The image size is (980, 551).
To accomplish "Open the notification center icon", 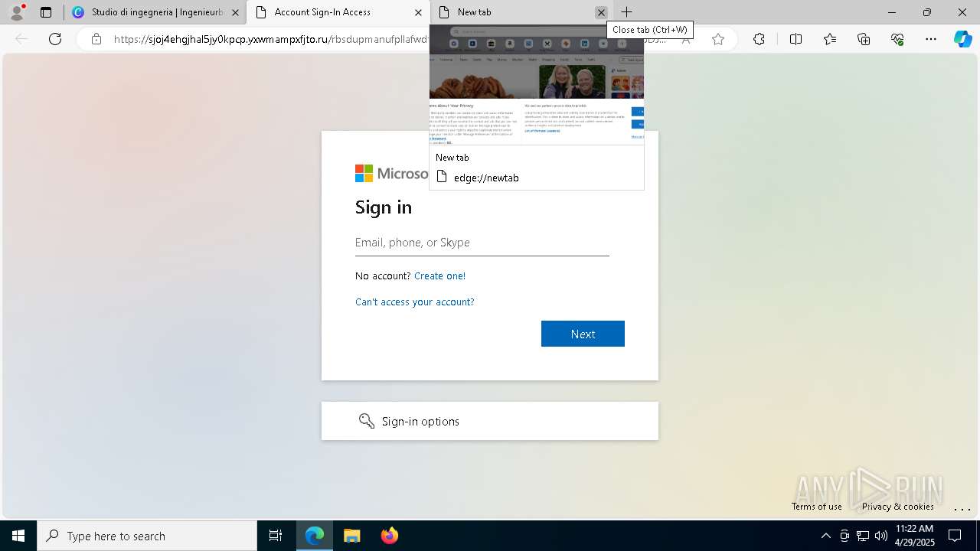I will 955,536.
